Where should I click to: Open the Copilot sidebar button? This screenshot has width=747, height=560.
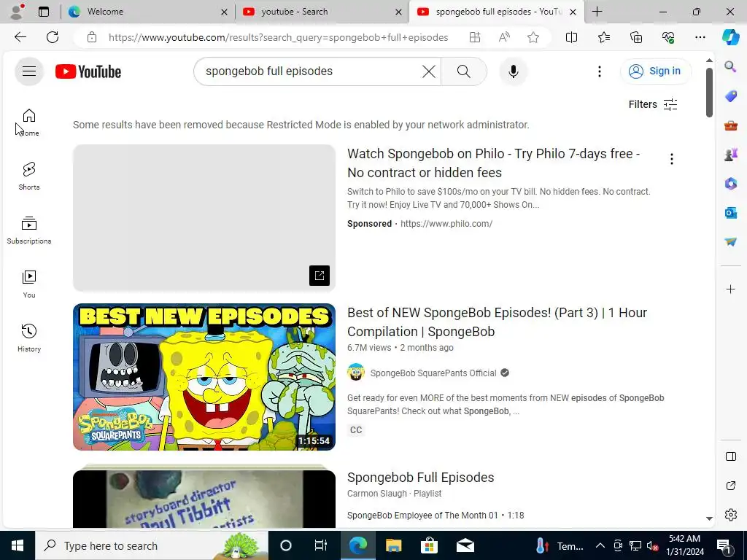[x=730, y=37]
